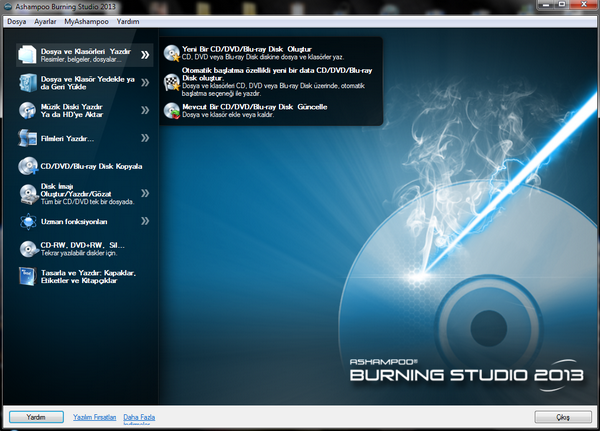Screen dimensions: 600x431
Task: Click the Dosya ve Klasörleri Yazdır documents icon
Action: [x=28, y=54]
